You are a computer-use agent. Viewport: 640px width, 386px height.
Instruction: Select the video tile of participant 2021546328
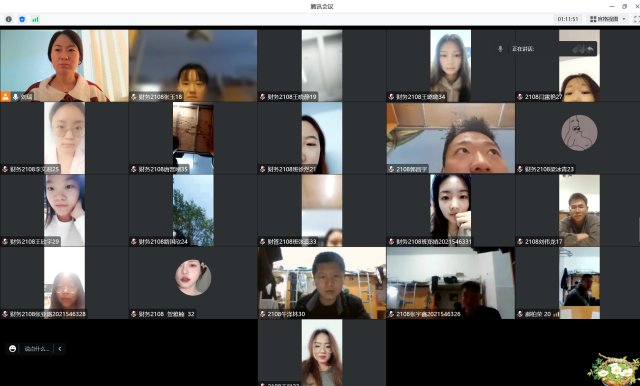coord(64,283)
